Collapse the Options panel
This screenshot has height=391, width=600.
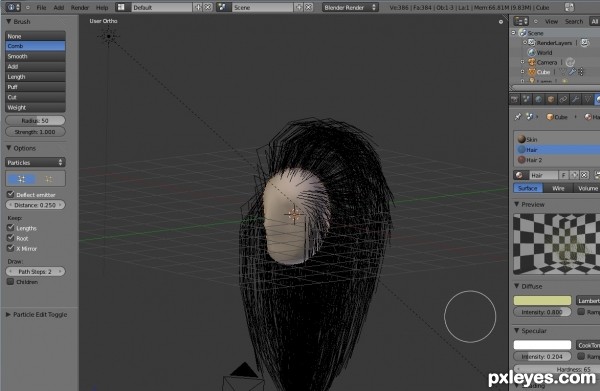click(x=8, y=148)
